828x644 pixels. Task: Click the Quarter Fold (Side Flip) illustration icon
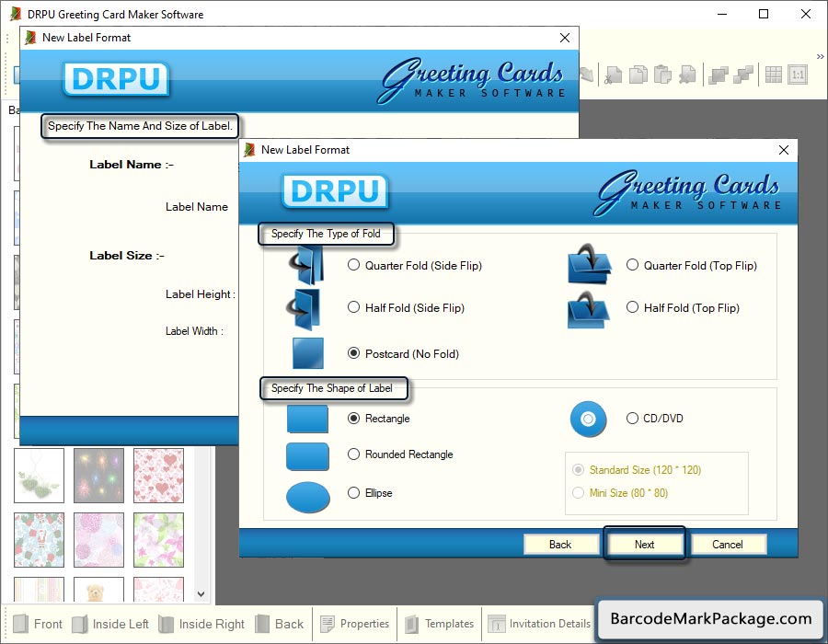tap(308, 264)
